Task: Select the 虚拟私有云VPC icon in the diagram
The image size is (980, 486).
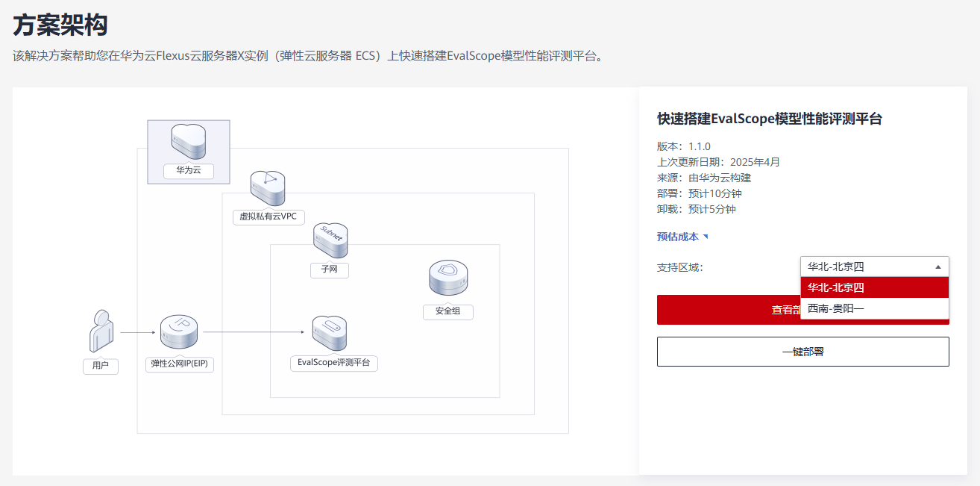Action: 268,189
